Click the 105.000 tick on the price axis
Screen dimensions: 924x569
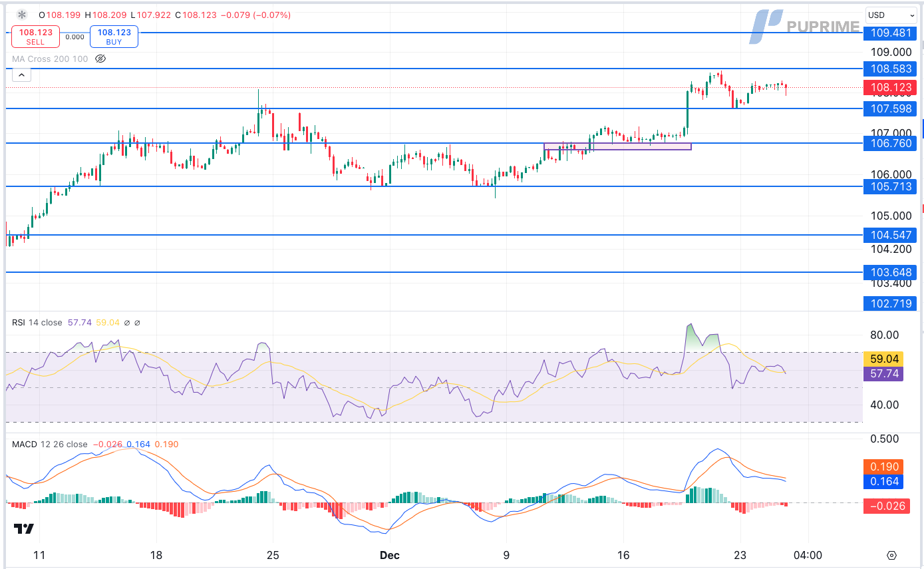point(891,216)
